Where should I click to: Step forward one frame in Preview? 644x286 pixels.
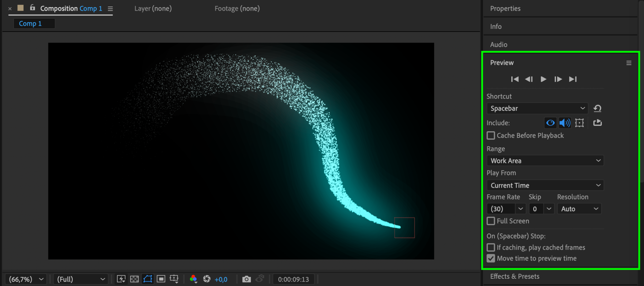tap(558, 79)
